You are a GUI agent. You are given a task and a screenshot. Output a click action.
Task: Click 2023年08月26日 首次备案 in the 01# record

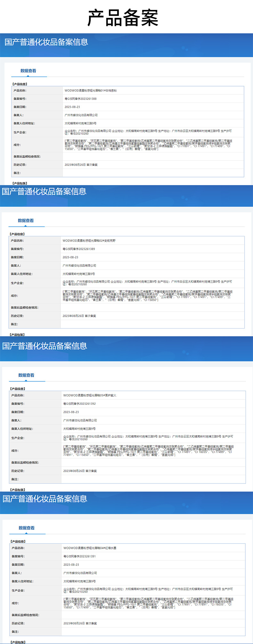pos(81,165)
